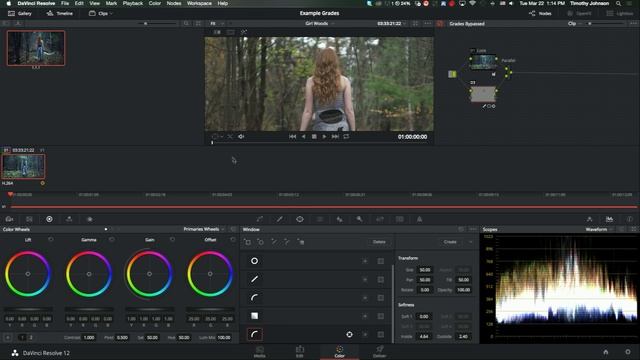This screenshot has width=640, height=360.
Task: Open Project Manager home icon
Action: click(x=606, y=352)
